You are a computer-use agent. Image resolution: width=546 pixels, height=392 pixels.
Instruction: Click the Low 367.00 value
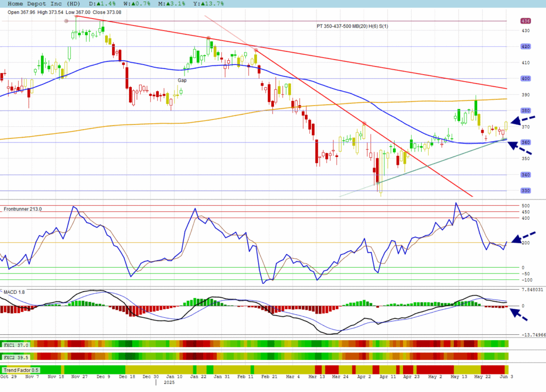pyautogui.click(x=78, y=12)
